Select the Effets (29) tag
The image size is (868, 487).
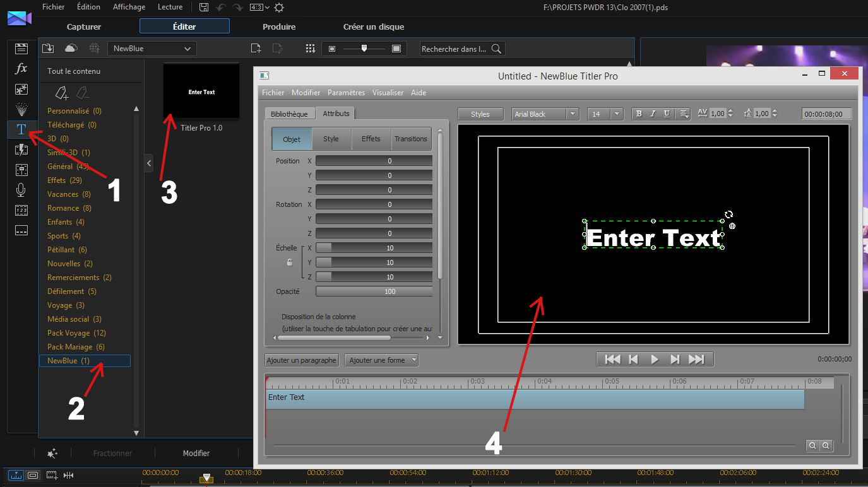(x=66, y=180)
